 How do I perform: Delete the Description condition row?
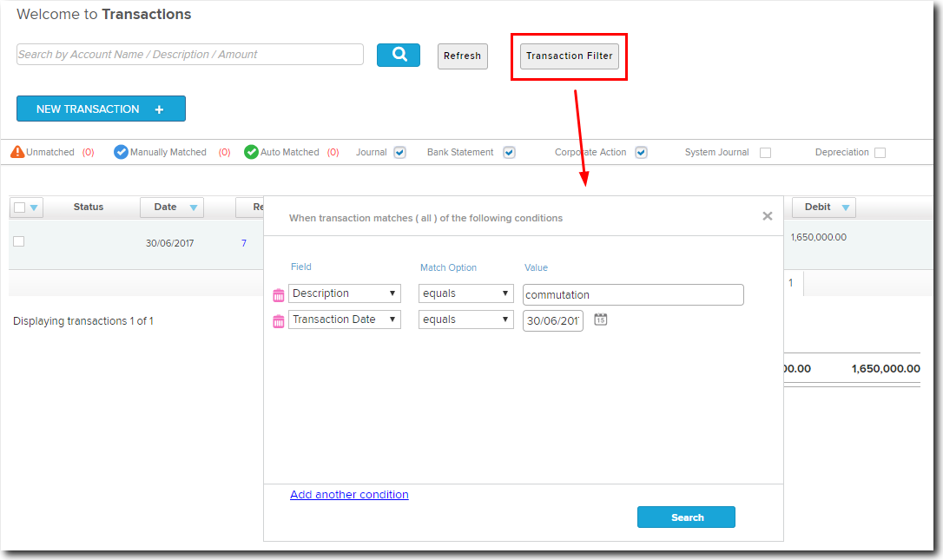pyautogui.click(x=279, y=295)
